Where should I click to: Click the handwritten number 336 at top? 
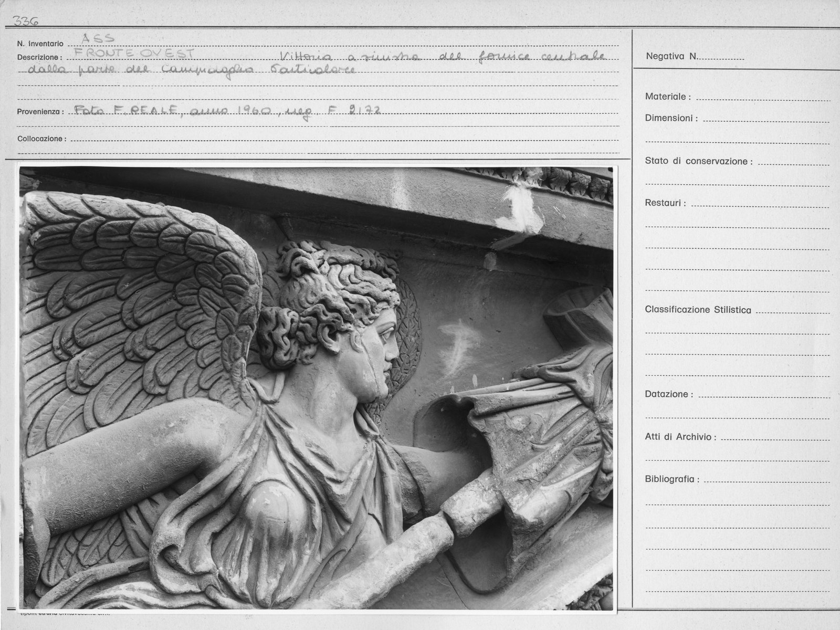coord(25,21)
